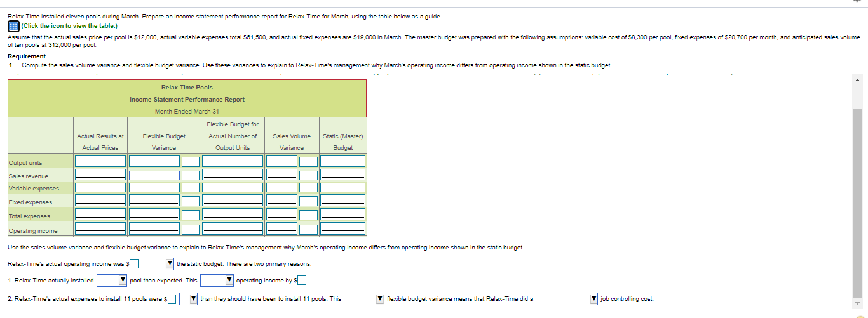Click Output units Static Budget field
The image size is (868, 318).
(x=343, y=161)
